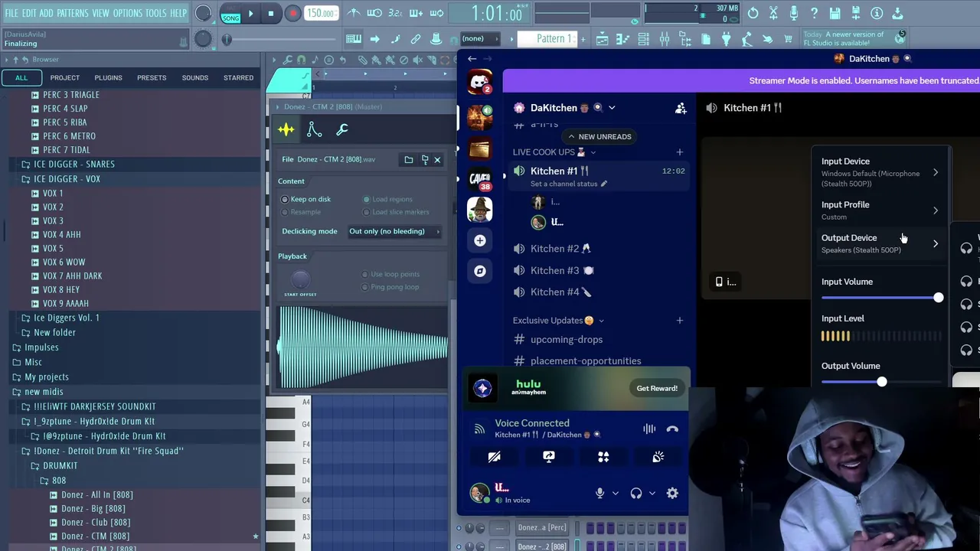Open the TOOLS menu

click(155, 13)
